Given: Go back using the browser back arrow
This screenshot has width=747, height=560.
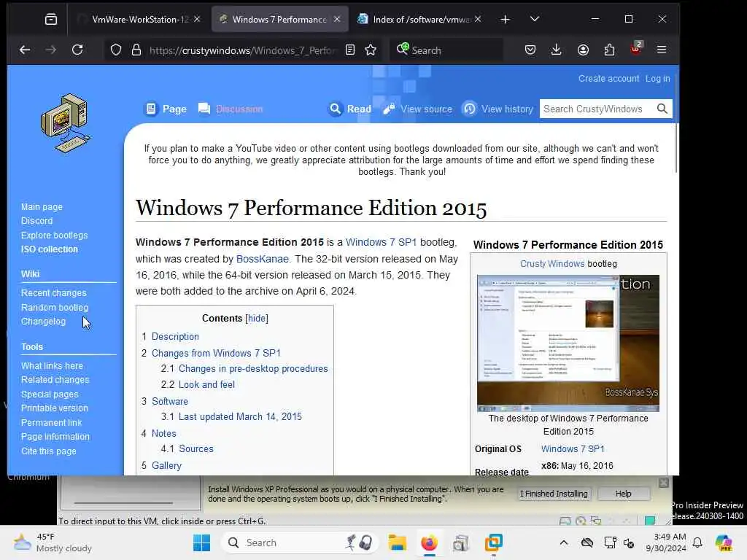Looking at the screenshot, I should point(25,50).
